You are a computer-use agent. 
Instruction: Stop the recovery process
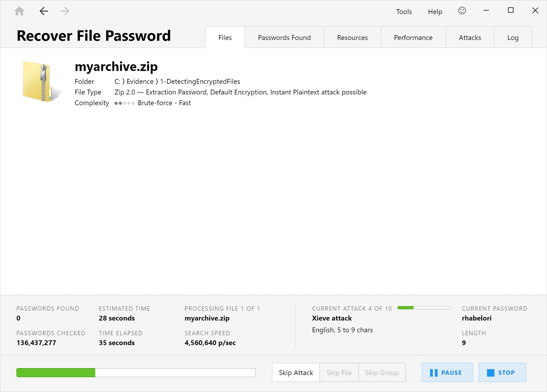(502, 373)
